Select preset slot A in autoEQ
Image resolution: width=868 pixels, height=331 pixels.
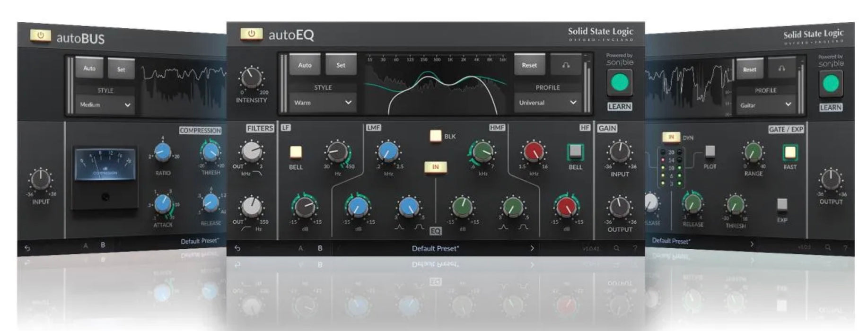click(300, 248)
